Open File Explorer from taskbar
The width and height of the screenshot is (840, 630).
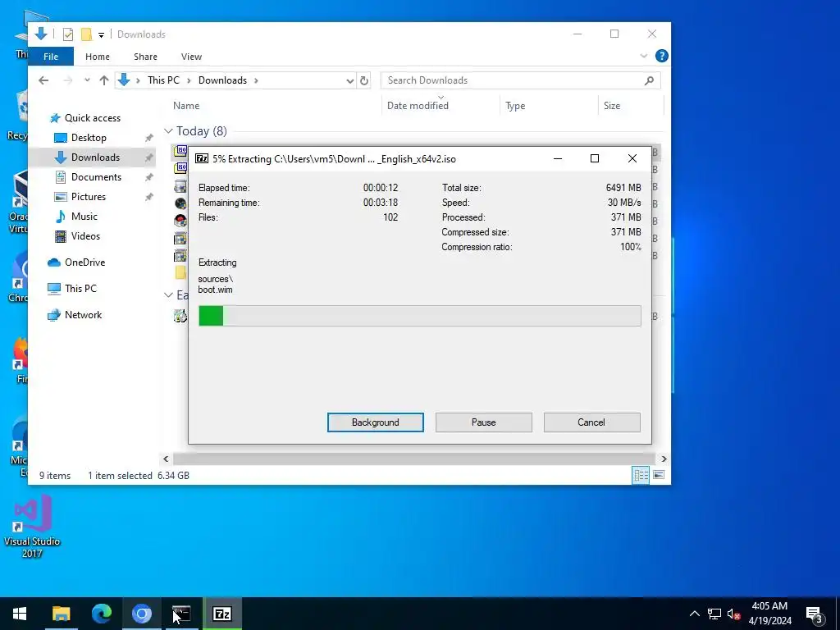pos(61,614)
